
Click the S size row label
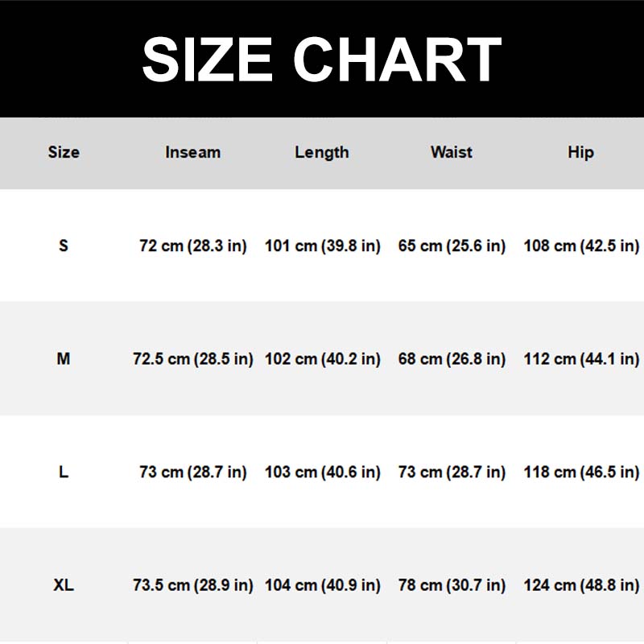pyautogui.click(x=64, y=246)
